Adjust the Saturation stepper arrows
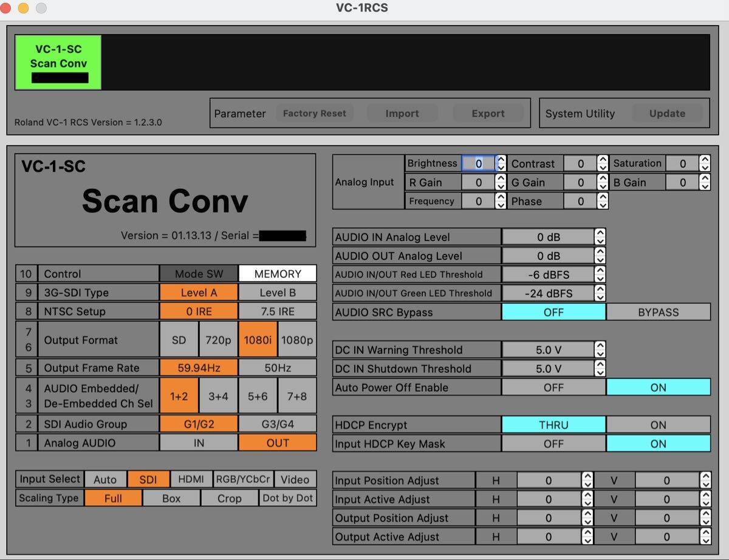The width and height of the screenshot is (729, 560). 705,163
